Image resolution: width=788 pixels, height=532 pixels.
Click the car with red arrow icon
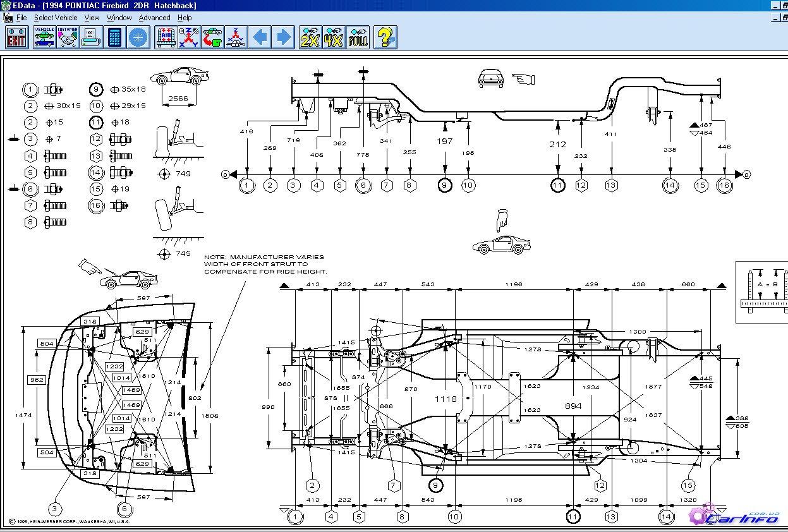click(x=212, y=37)
